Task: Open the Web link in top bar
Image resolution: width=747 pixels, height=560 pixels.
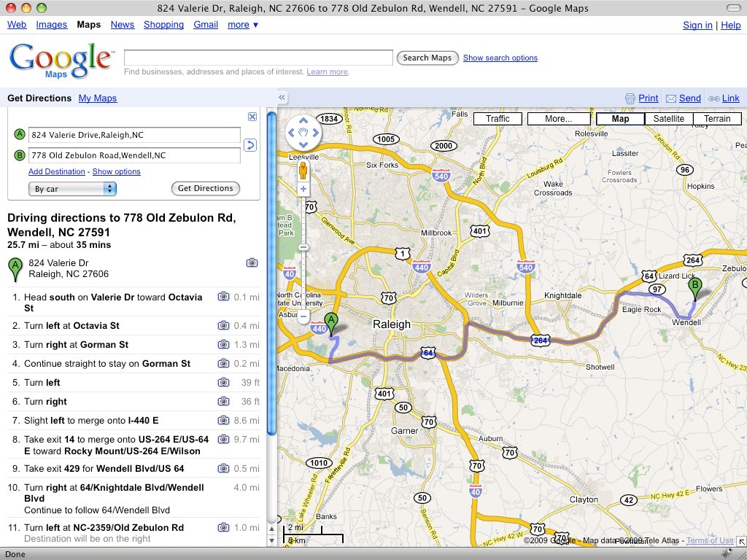Action: 17,25
